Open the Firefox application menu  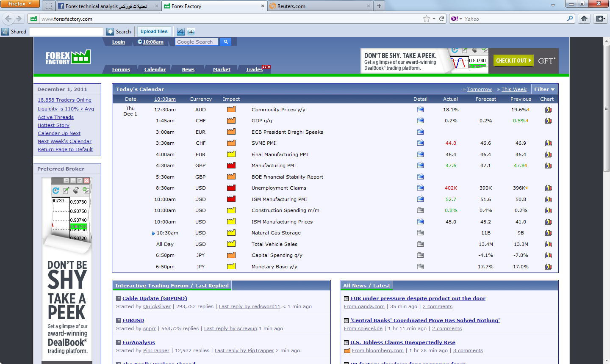tap(20, 4)
